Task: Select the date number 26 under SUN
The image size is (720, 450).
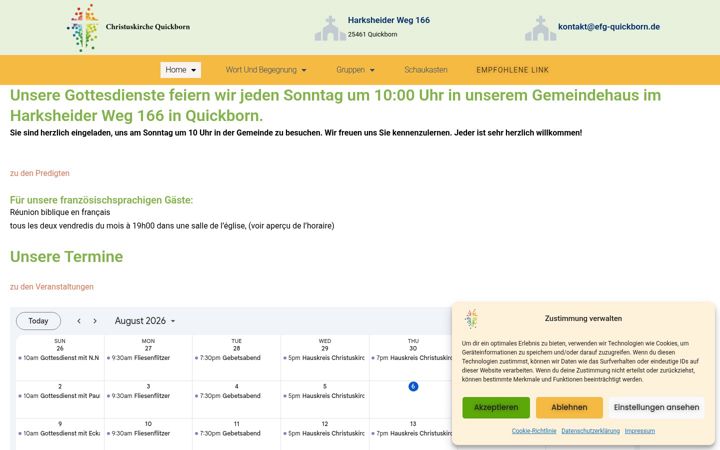Action: pos(60,349)
